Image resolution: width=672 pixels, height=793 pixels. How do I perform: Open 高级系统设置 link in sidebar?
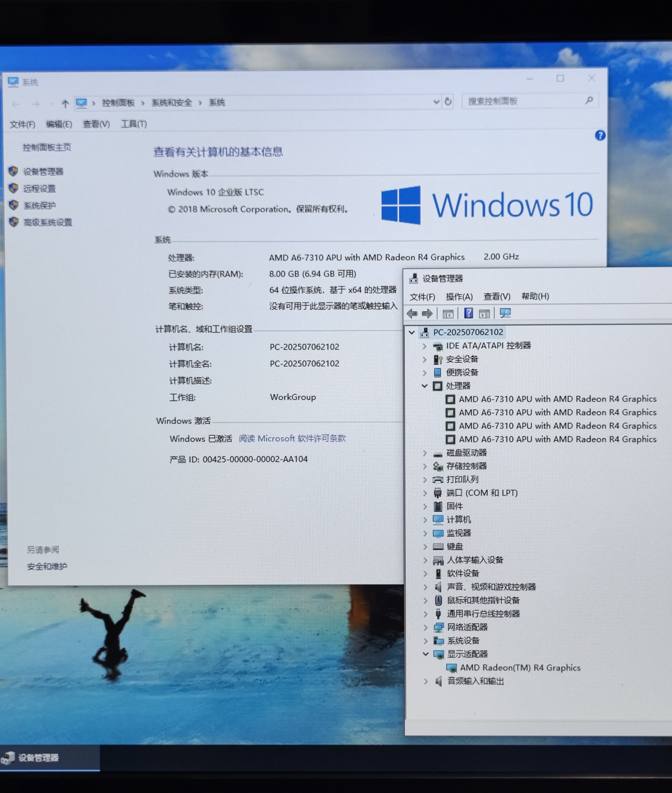[x=48, y=222]
